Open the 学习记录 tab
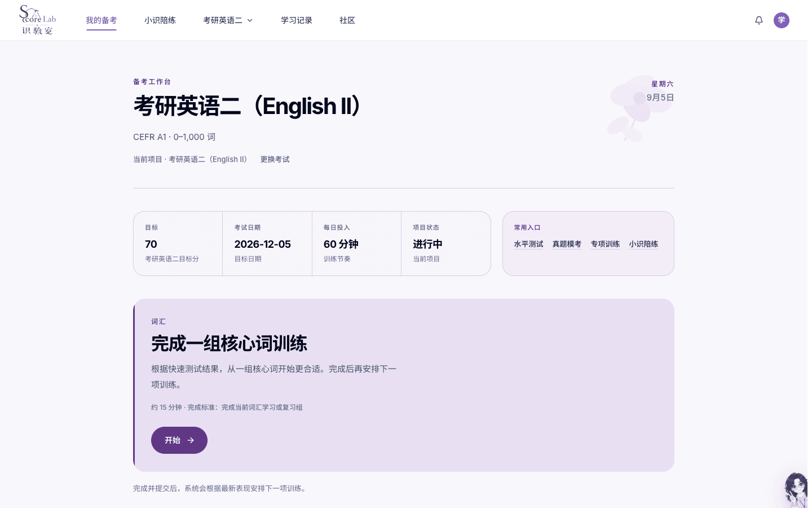Image resolution: width=812 pixels, height=508 pixels. coord(297,20)
